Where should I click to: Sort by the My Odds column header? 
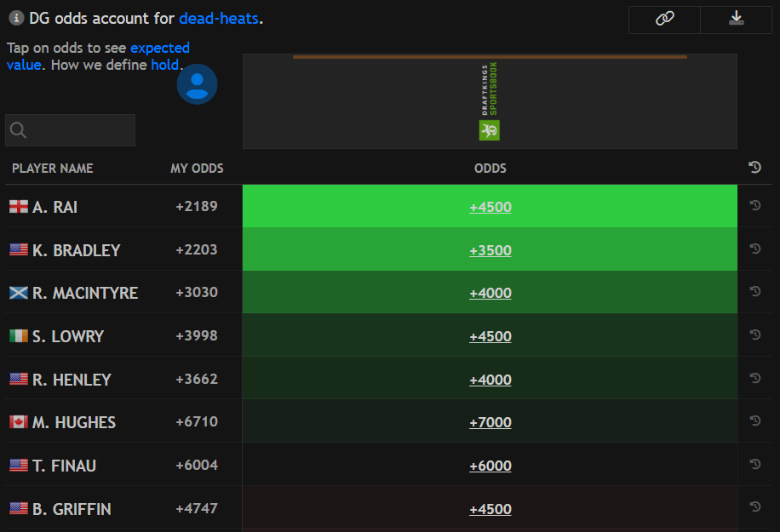[x=197, y=169]
